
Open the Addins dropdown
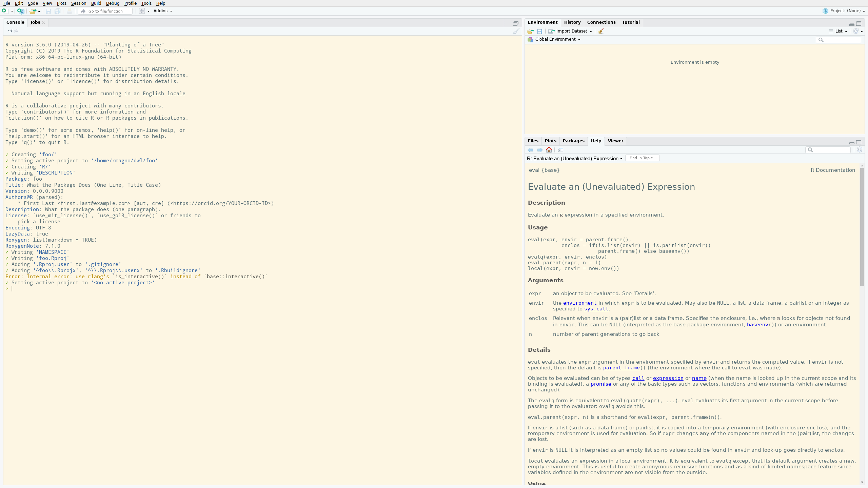pos(162,11)
